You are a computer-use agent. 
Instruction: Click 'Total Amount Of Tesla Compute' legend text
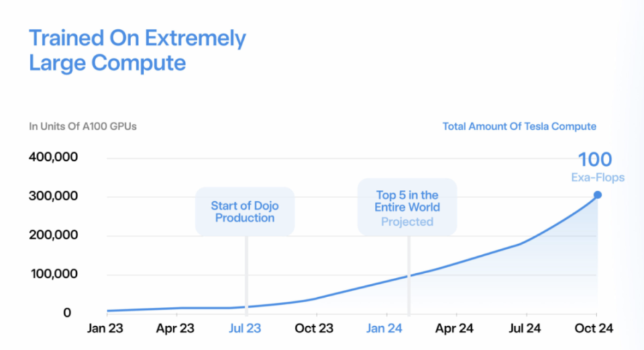(519, 126)
